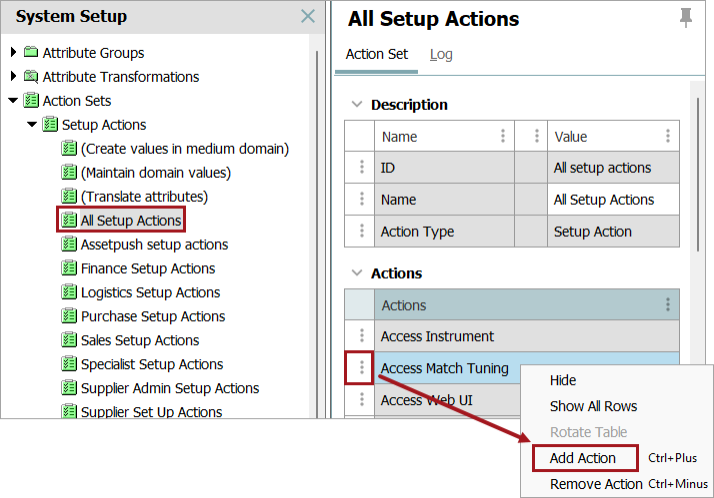
Task: Open Access Web UI row options dots
Action: click(x=362, y=399)
